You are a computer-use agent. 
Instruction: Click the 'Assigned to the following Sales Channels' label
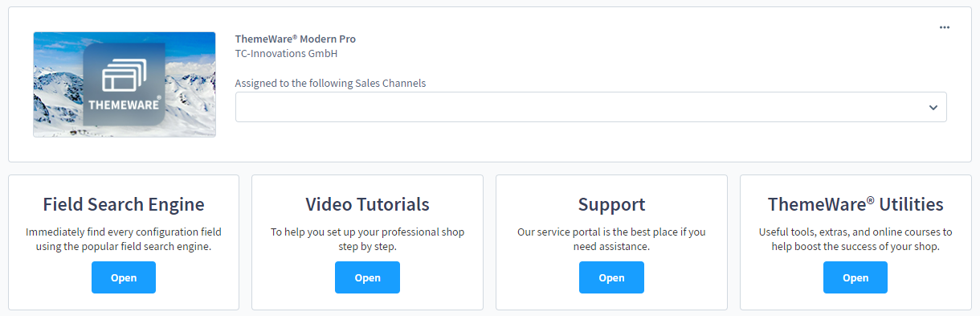pos(330,83)
